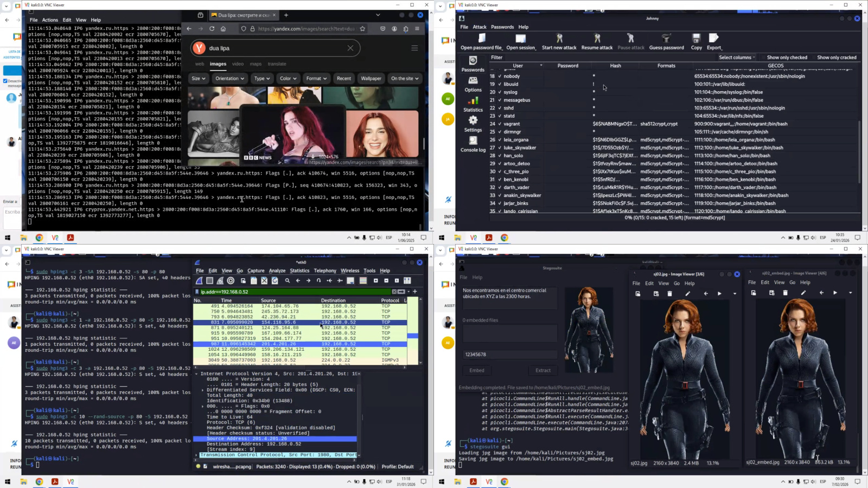Uncheck the vagrant user row checkbox
Image resolution: width=868 pixels, height=488 pixels.
tap(500, 124)
